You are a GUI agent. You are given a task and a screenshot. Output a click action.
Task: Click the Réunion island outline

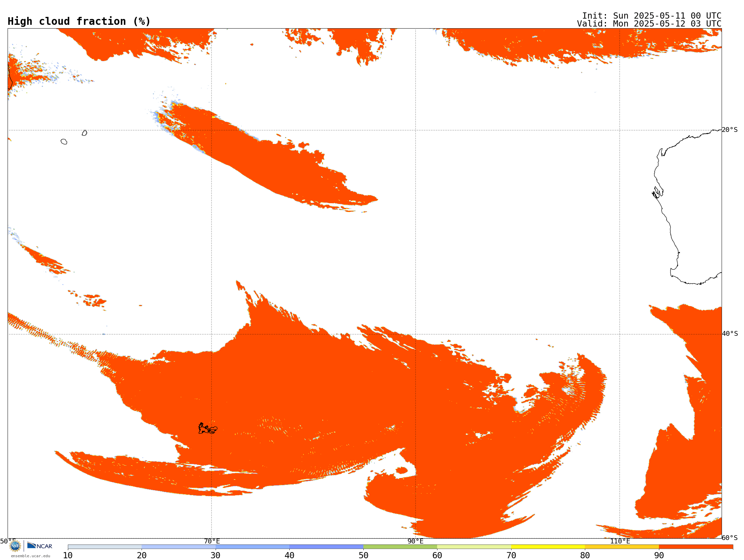coord(64,142)
